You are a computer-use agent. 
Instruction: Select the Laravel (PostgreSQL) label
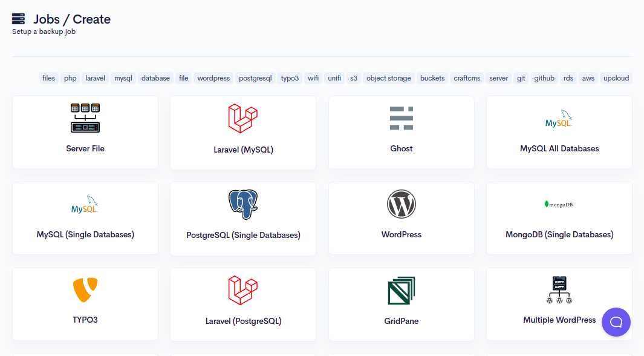pyautogui.click(x=243, y=321)
